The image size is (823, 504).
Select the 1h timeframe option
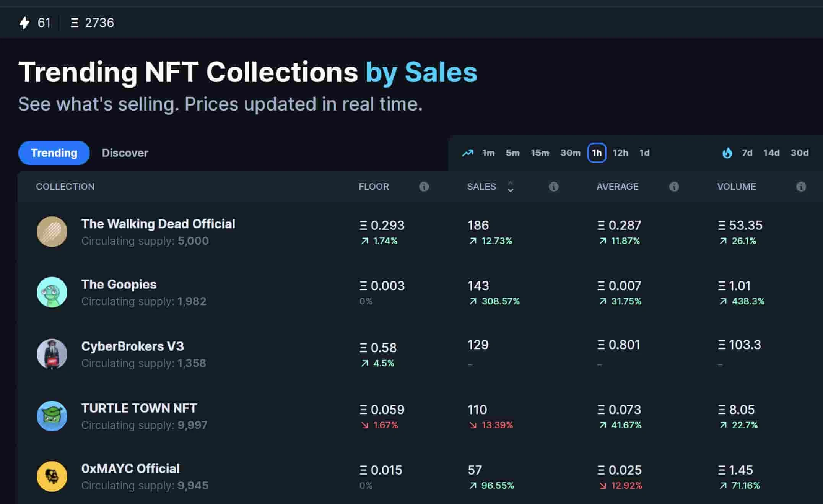pyautogui.click(x=597, y=153)
